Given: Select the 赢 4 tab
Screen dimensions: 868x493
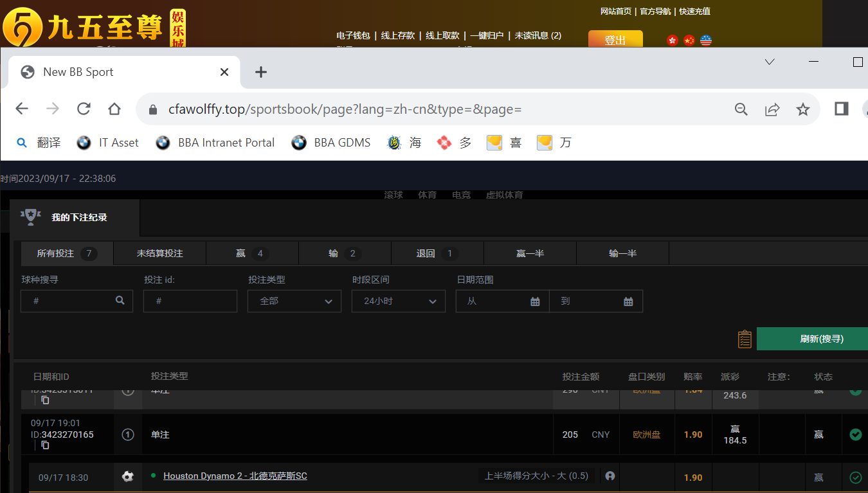Looking at the screenshot, I should [x=252, y=253].
